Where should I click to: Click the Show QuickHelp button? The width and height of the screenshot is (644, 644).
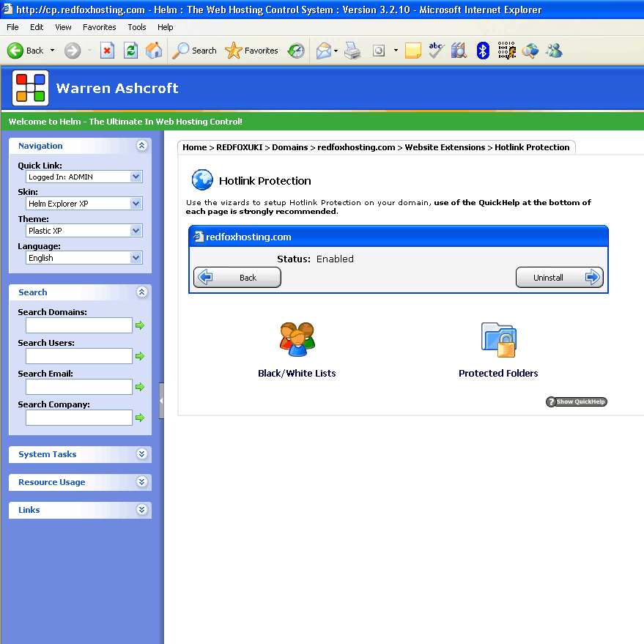click(577, 401)
